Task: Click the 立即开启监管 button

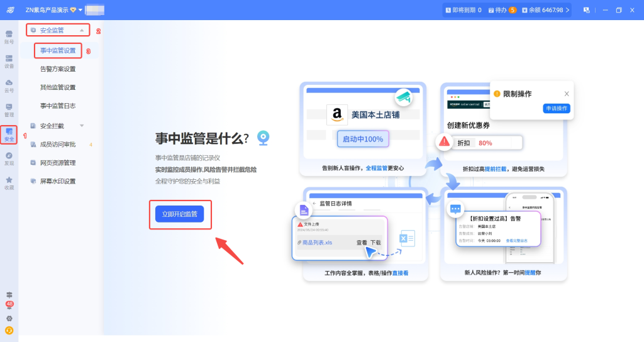Action: point(180,214)
